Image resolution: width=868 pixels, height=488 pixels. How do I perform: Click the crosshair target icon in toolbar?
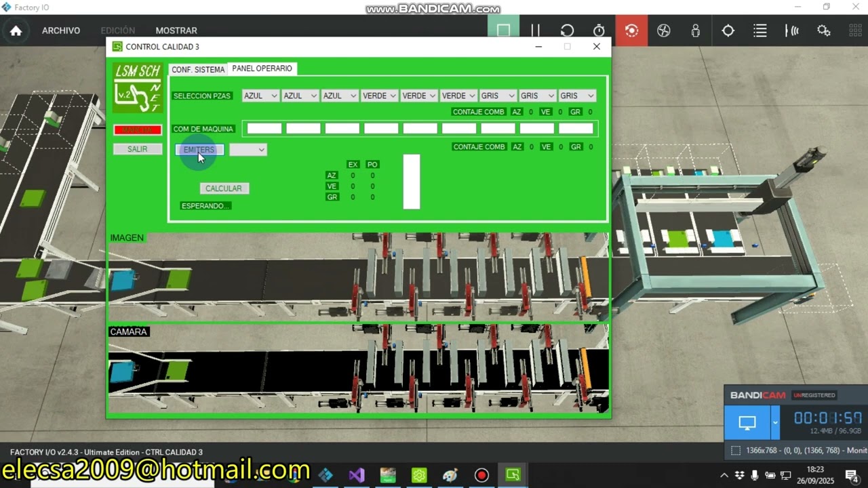point(728,30)
